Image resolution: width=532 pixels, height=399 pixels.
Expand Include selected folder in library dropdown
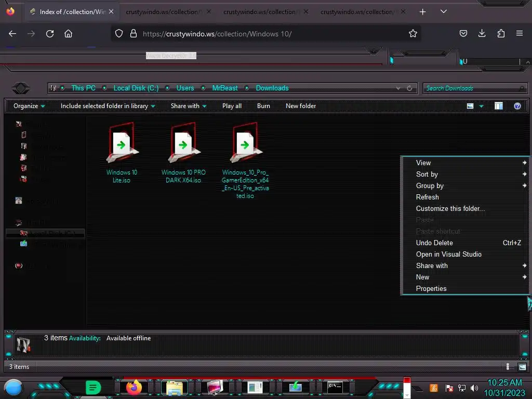[x=108, y=106]
